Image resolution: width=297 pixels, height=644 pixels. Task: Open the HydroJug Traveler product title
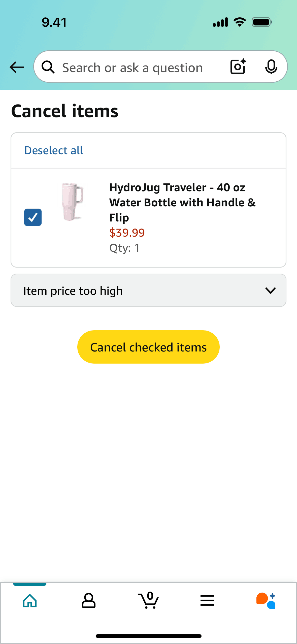(x=182, y=202)
